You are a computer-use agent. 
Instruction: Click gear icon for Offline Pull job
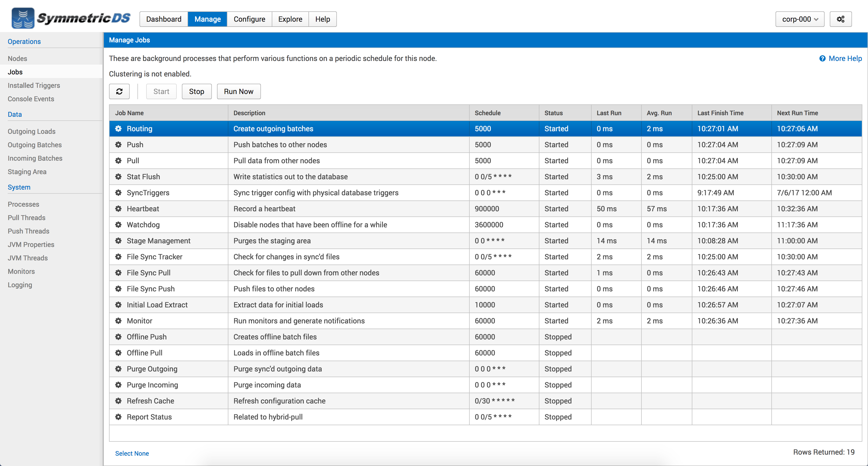click(x=118, y=353)
